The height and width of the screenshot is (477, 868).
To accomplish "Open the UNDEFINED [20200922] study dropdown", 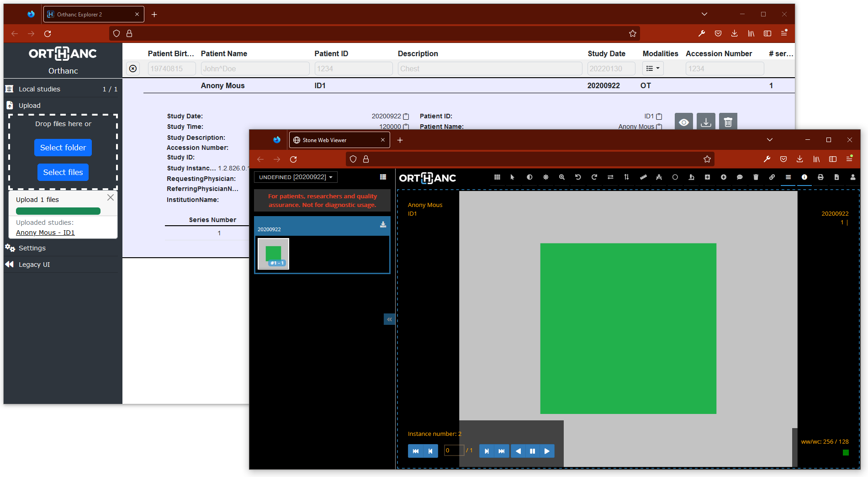I will (296, 177).
